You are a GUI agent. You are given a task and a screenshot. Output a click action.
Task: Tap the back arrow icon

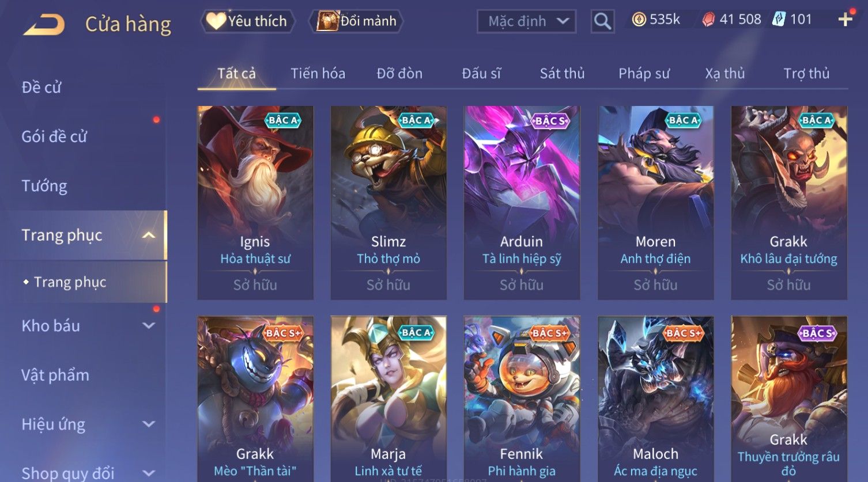click(44, 24)
